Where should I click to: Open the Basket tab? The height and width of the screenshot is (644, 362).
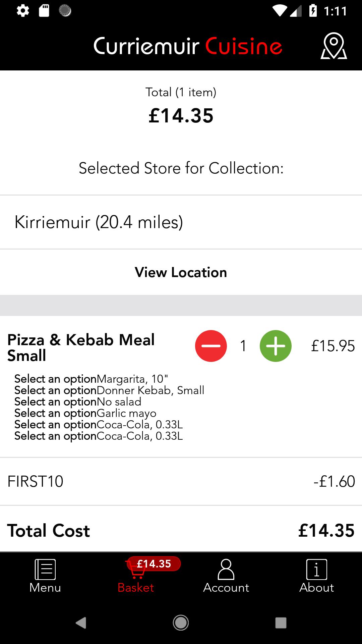136,576
